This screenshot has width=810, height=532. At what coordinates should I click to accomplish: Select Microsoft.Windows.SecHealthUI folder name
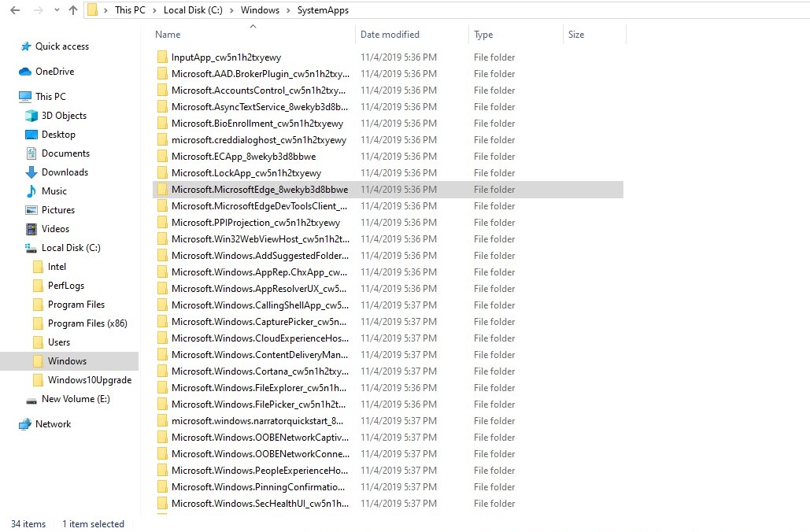(260, 504)
